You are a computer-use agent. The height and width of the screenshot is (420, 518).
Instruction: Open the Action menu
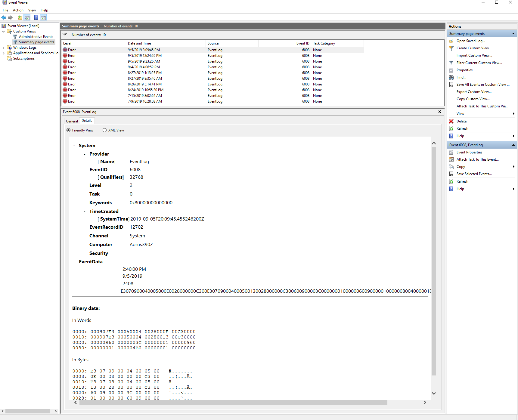[x=18, y=10]
